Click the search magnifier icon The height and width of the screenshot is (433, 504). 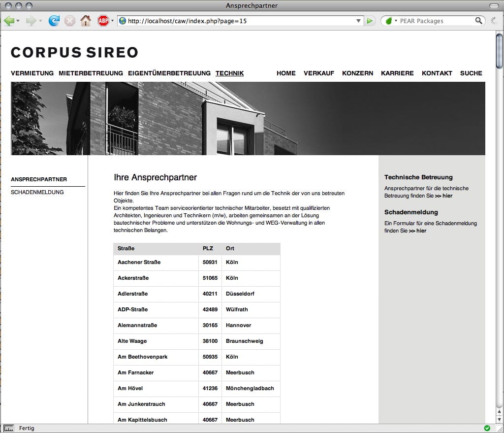click(x=478, y=21)
